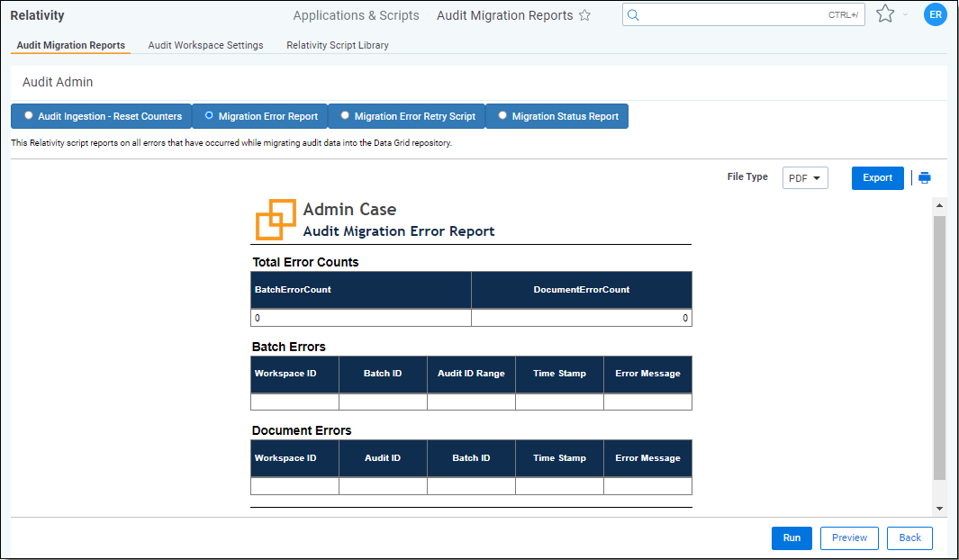Viewport: 959px width, 560px height.
Task: Click the Export button
Action: point(877,178)
